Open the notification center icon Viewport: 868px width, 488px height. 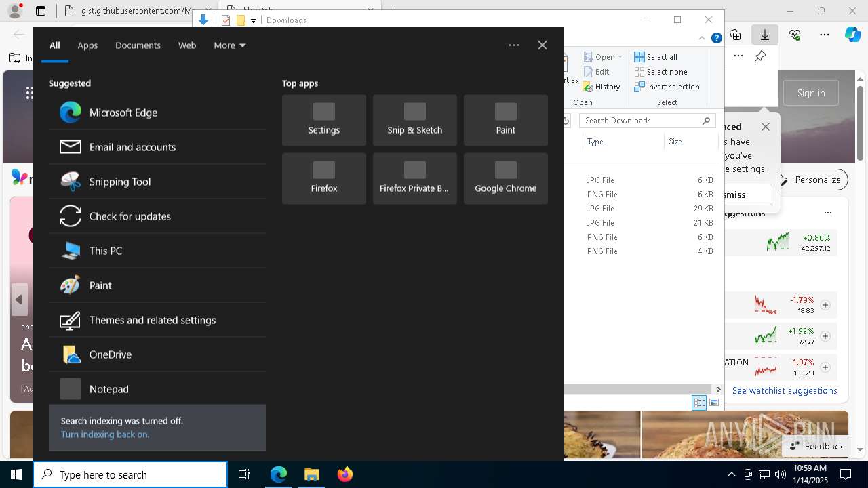tap(846, 474)
